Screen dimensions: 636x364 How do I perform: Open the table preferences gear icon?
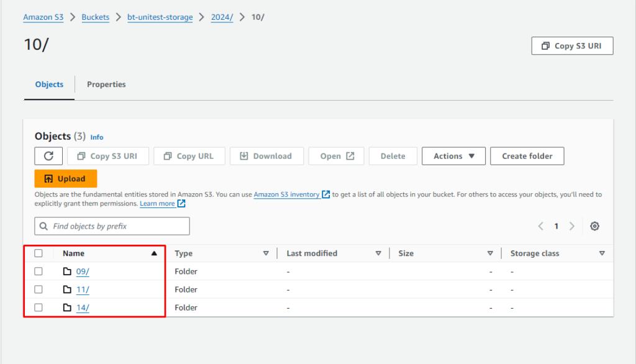click(594, 226)
